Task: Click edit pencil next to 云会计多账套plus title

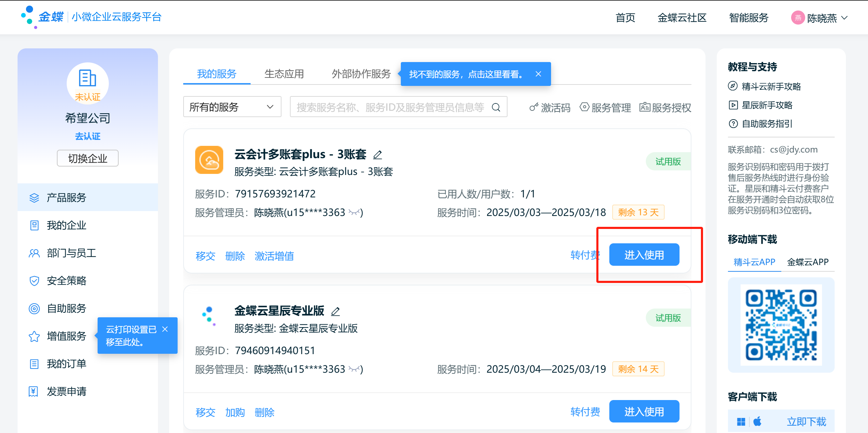Action: pyautogui.click(x=378, y=155)
